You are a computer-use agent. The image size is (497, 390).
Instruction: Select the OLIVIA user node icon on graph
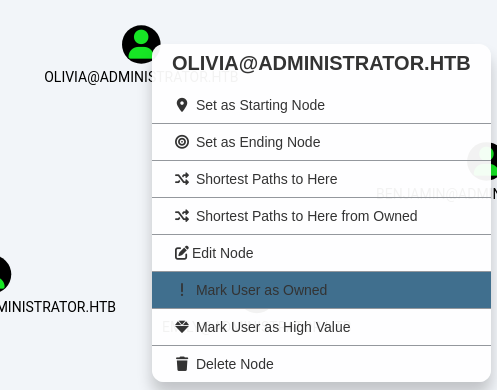[141, 44]
